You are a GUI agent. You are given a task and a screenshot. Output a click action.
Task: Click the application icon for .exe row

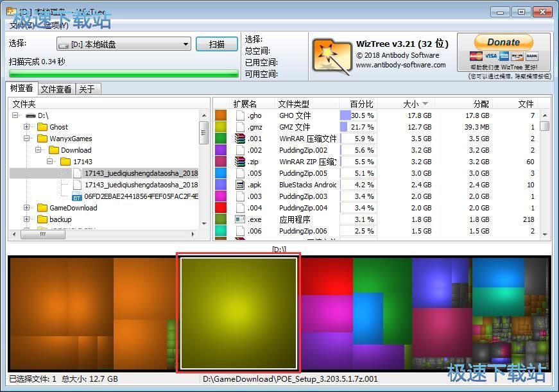click(x=240, y=219)
